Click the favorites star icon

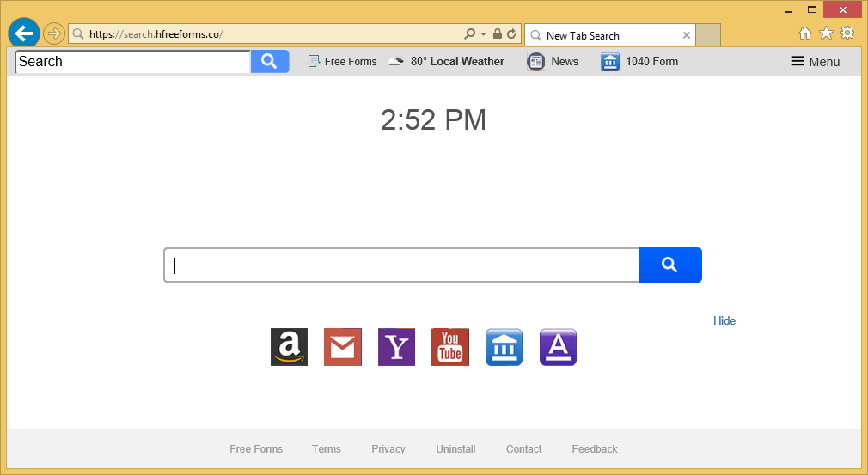826,33
